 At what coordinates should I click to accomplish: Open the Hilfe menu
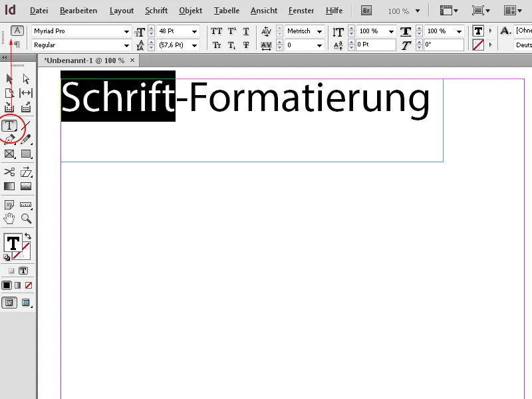point(334,11)
